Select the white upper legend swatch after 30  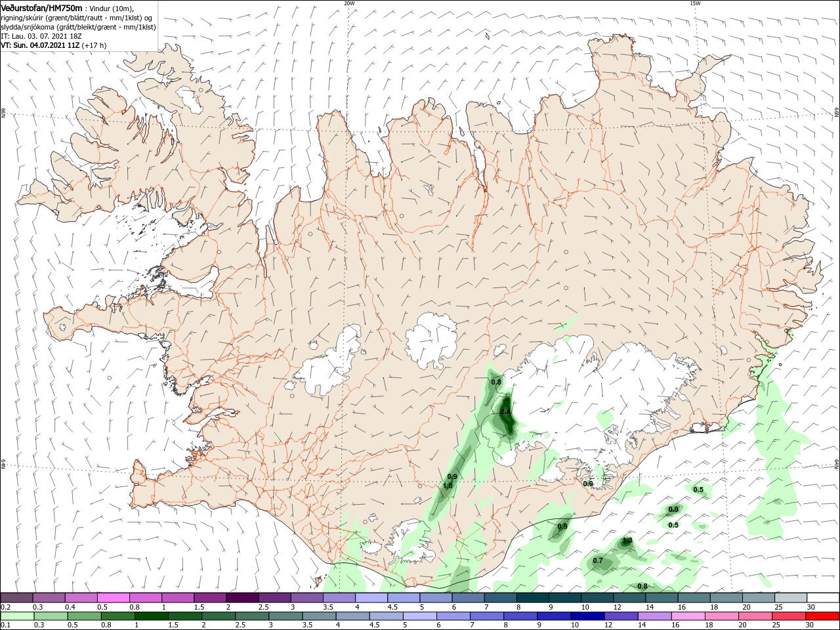tap(824, 597)
